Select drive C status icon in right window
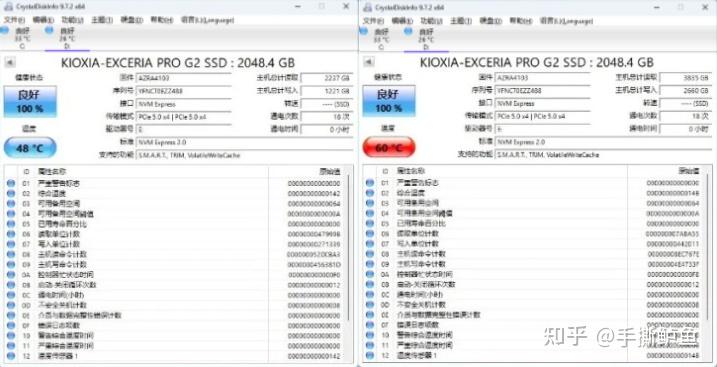717x367 pixels. 364,31
